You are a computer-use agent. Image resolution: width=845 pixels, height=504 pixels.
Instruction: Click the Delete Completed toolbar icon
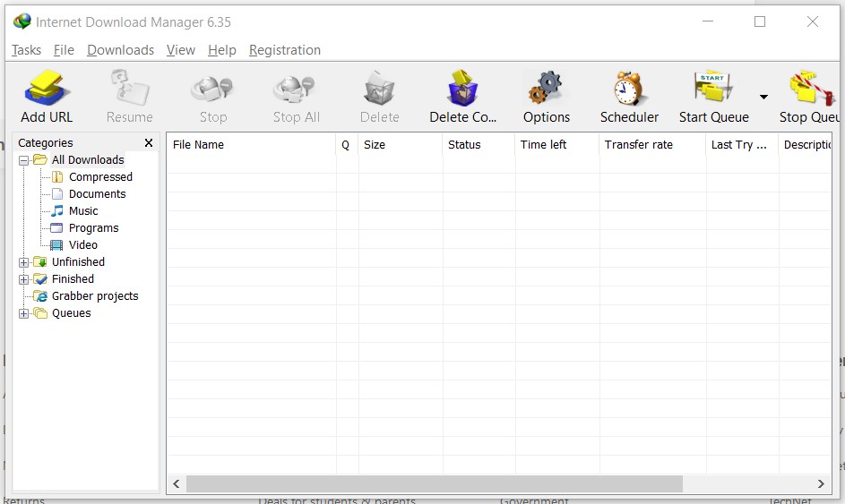(462, 88)
